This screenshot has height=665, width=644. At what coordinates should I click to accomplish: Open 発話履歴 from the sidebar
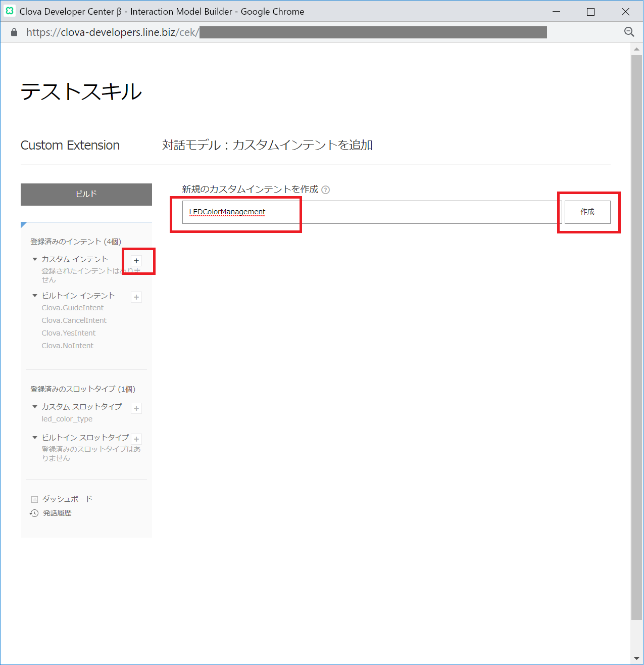pos(57,513)
